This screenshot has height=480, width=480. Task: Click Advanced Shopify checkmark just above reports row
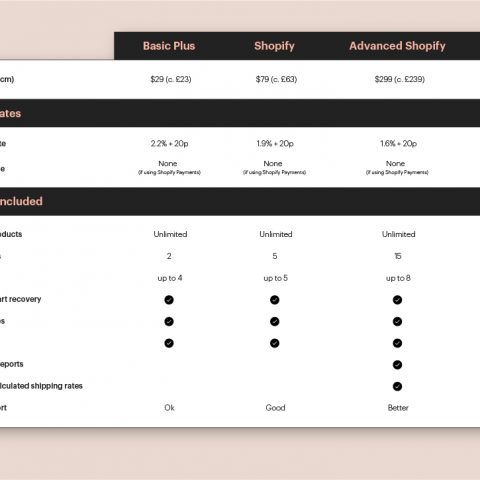pos(397,343)
